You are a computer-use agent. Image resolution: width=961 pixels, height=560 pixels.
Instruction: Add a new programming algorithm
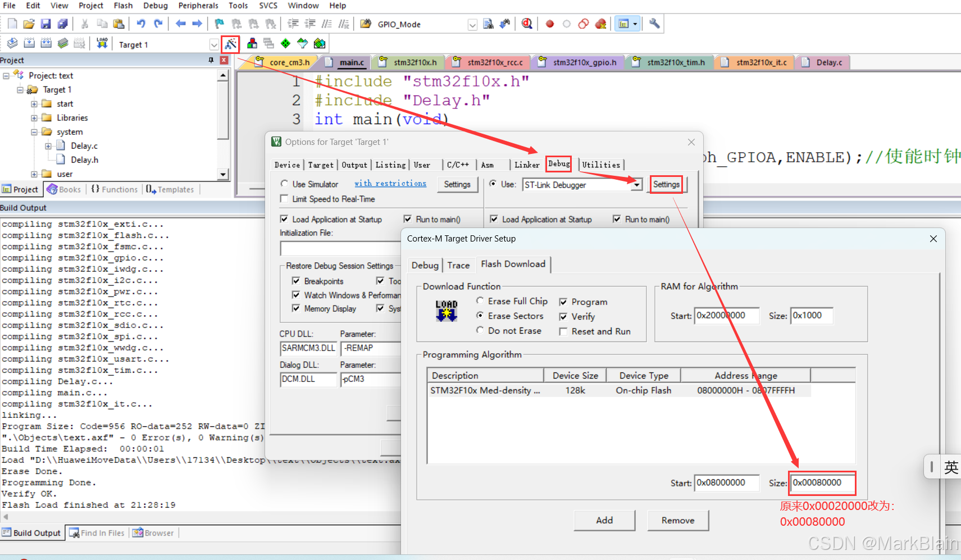click(x=604, y=520)
